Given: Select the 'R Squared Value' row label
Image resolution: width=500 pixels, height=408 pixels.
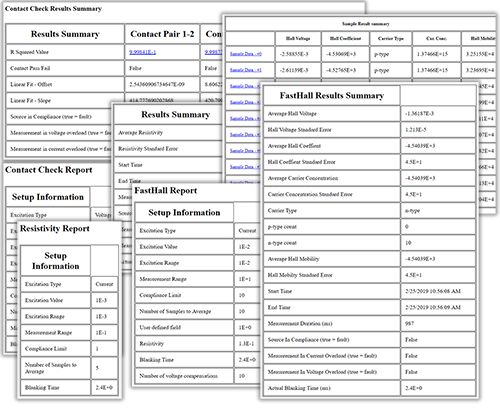Looking at the screenshot, I should click(29, 52).
